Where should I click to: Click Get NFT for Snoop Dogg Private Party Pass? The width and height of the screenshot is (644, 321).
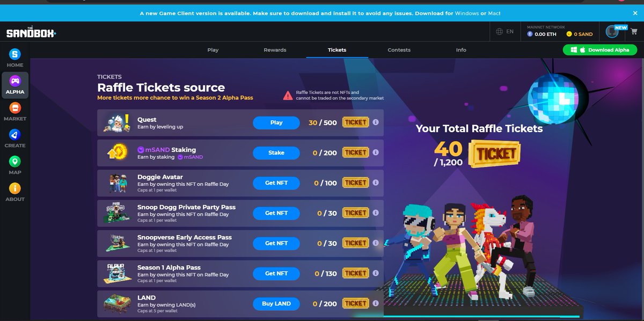pos(276,213)
